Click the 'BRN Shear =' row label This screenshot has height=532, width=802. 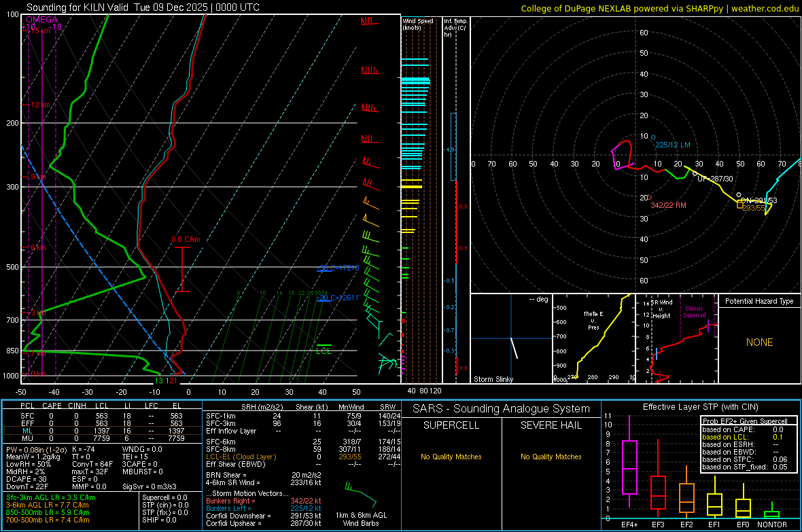point(226,475)
